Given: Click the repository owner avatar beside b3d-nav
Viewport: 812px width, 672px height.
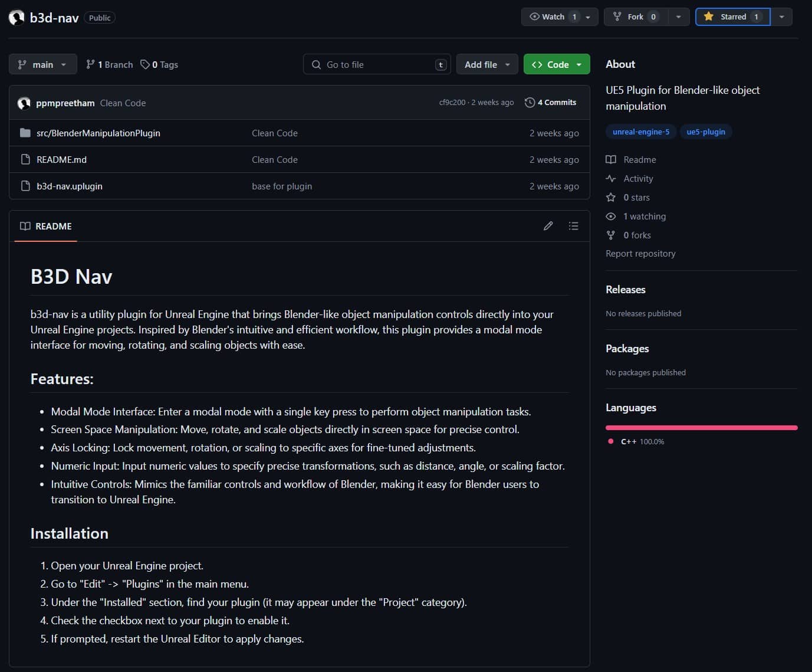Looking at the screenshot, I should (17, 18).
